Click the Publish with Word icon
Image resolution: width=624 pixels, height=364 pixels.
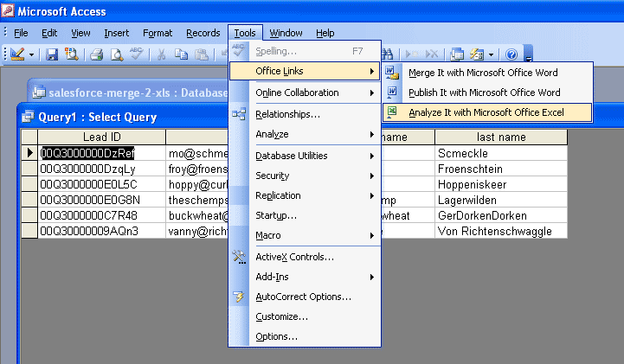point(392,93)
